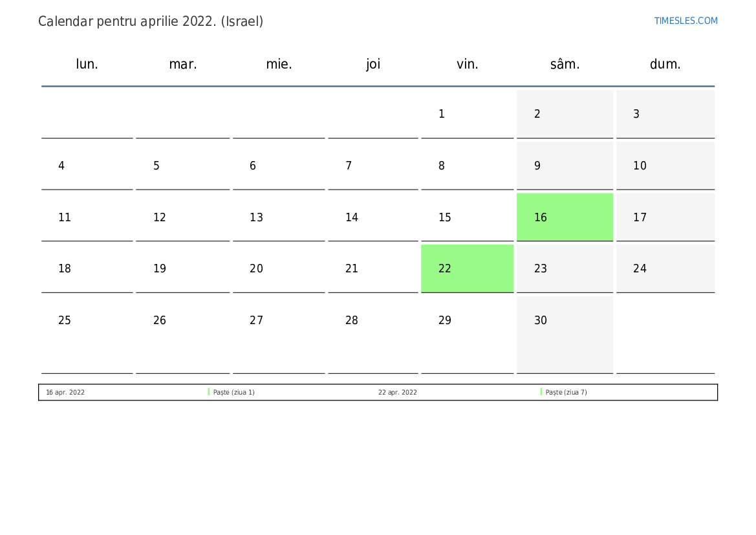The height and width of the screenshot is (535, 756).
Task: Choose the date 30 on Saturday
Action: (541, 320)
